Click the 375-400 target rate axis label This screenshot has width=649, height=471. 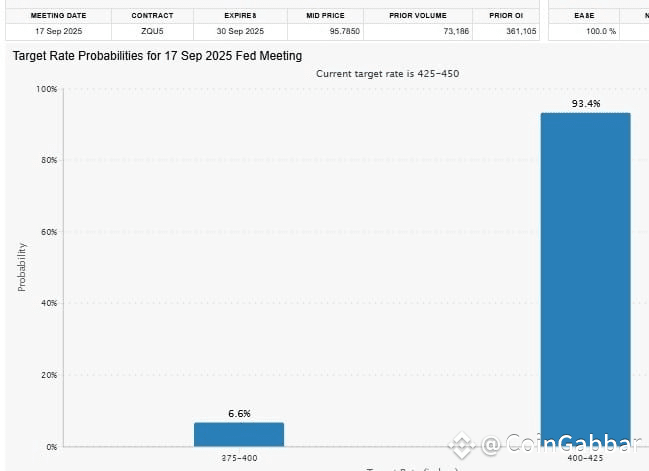click(239, 457)
